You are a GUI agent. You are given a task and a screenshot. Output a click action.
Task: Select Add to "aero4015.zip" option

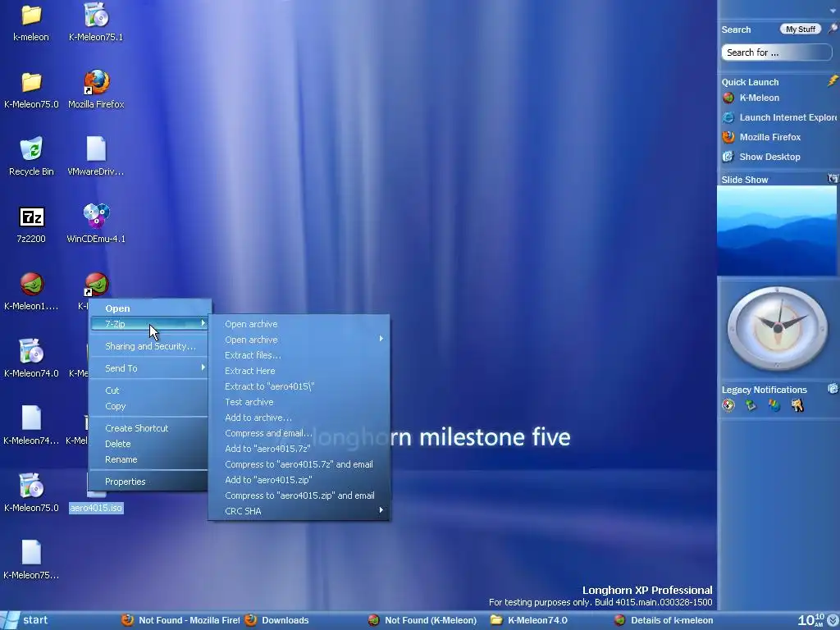(299, 480)
